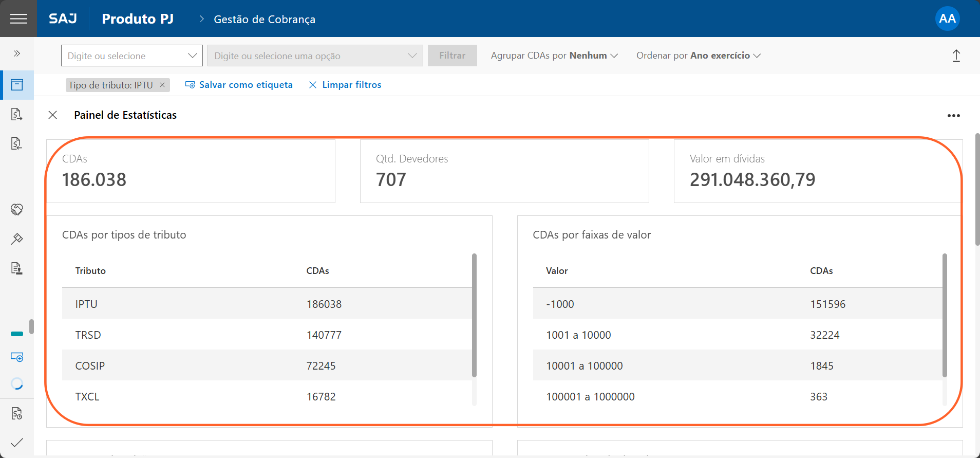Image resolution: width=980 pixels, height=458 pixels.
Task: Remove the Tipo de tributo: IPTU filter tag
Action: click(162, 85)
